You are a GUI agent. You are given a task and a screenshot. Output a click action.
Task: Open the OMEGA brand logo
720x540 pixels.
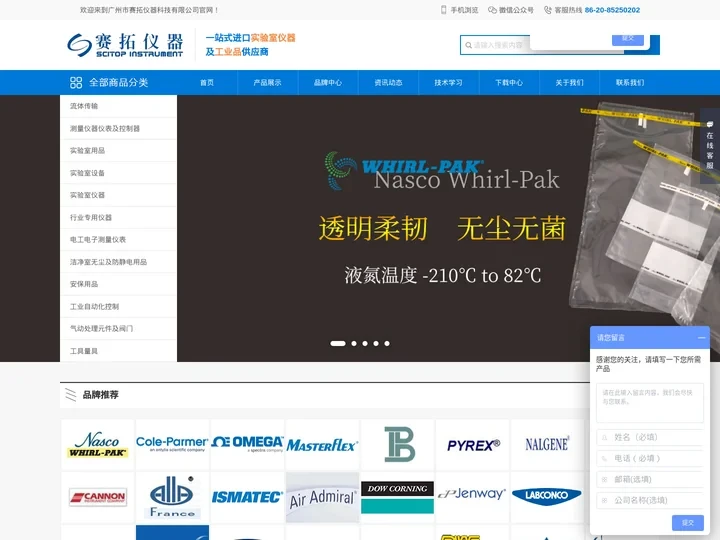coord(247,444)
